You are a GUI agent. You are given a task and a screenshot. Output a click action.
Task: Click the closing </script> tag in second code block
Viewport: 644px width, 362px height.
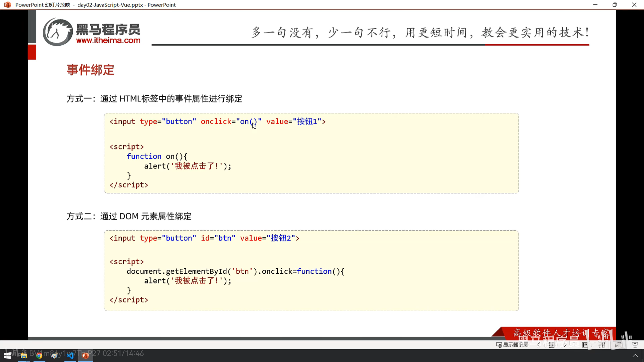pos(129,300)
